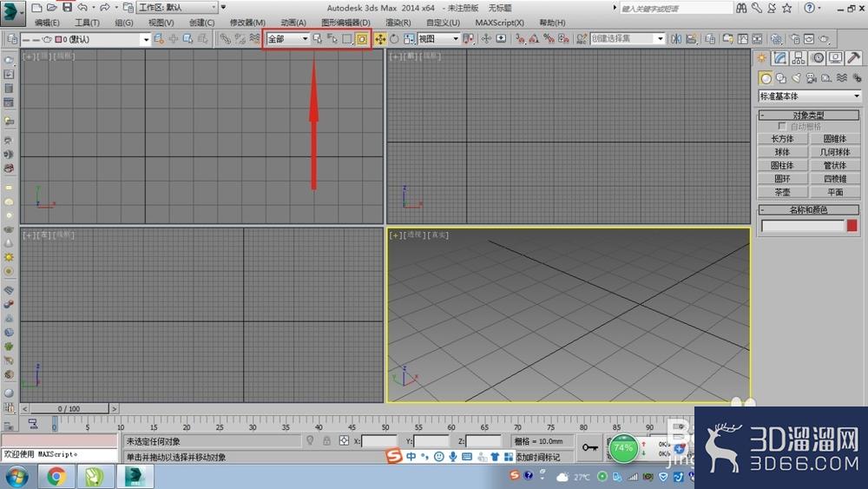Click the 平面 button
868x489 pixels.
pyautogui.click(x=835, y=192)
